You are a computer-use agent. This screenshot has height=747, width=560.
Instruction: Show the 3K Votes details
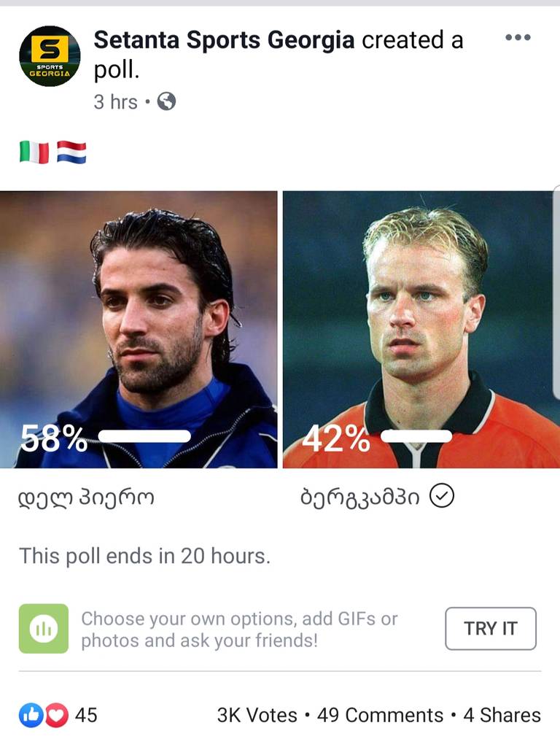coord(257,716)
